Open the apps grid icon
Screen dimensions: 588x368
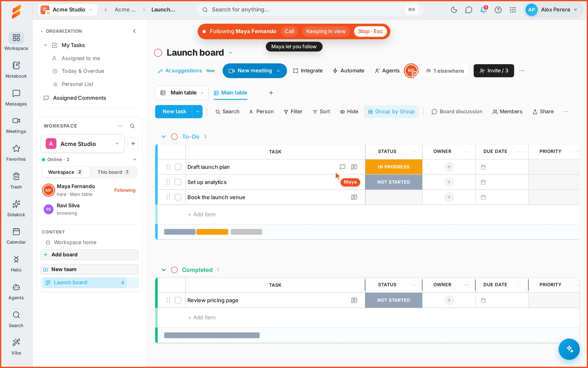point(513,10)
